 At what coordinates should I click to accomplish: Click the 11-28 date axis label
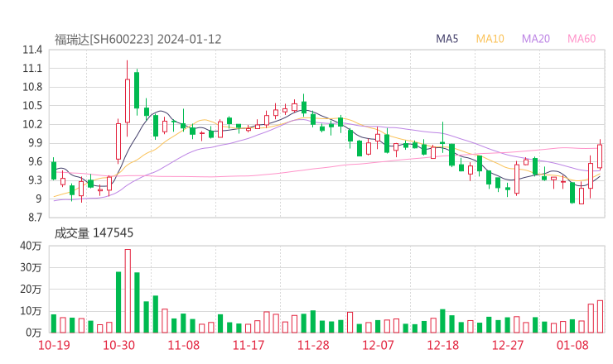pyautogui.click(x=313, y=345)
